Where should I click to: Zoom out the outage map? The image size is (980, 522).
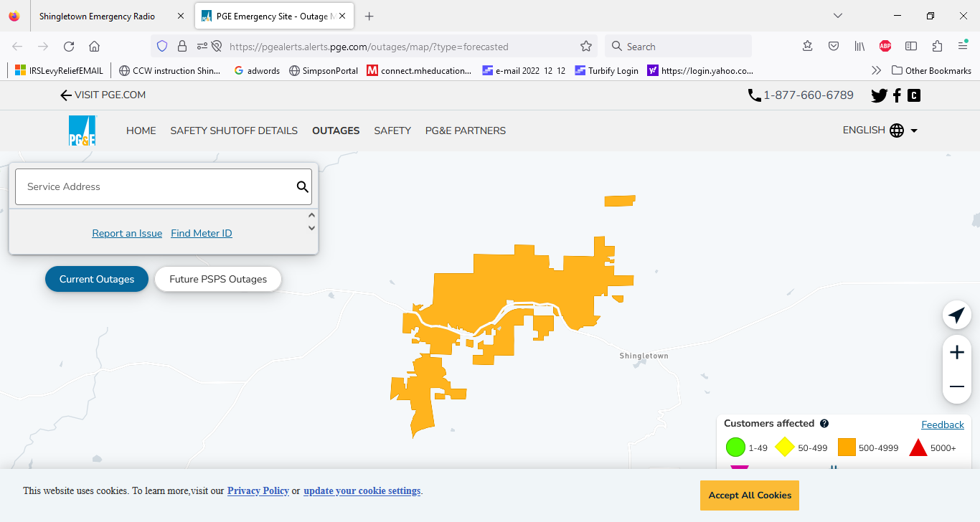coord(956,386)
